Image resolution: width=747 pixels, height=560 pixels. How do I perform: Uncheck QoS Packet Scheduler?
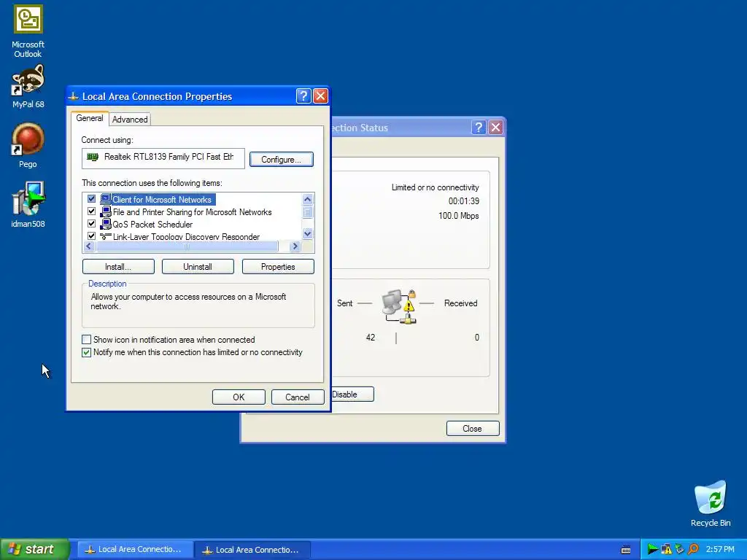tap(91, 224)
